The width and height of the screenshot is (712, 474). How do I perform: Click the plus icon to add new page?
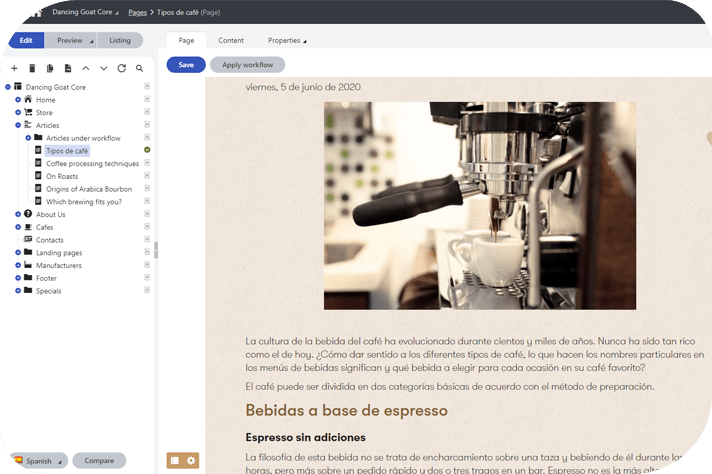point(14,68)
